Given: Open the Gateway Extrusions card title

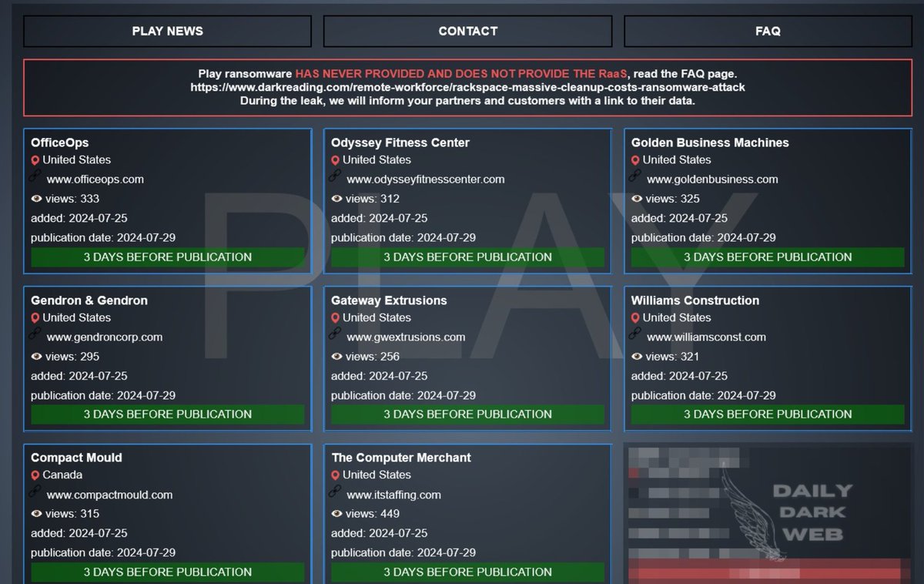Looking at the screenshot, I should pos(389,300).
